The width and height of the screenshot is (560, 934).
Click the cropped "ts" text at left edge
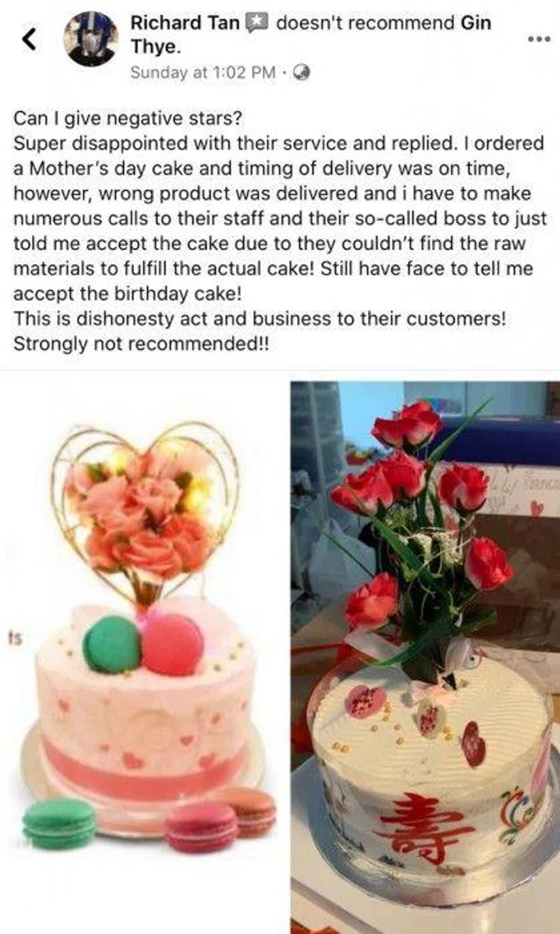coord(15,638)
